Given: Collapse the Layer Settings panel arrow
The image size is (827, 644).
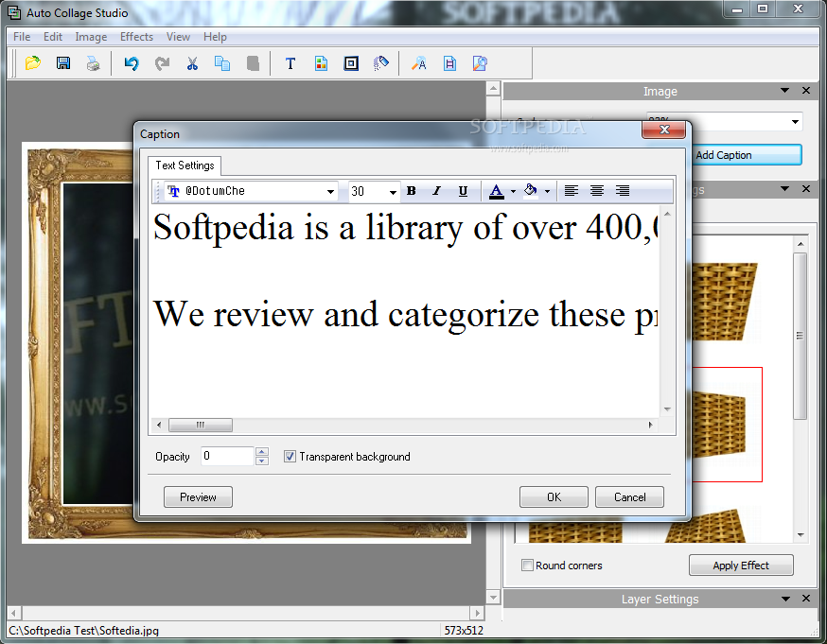Looking at the screenshot, I should (785, 599).
